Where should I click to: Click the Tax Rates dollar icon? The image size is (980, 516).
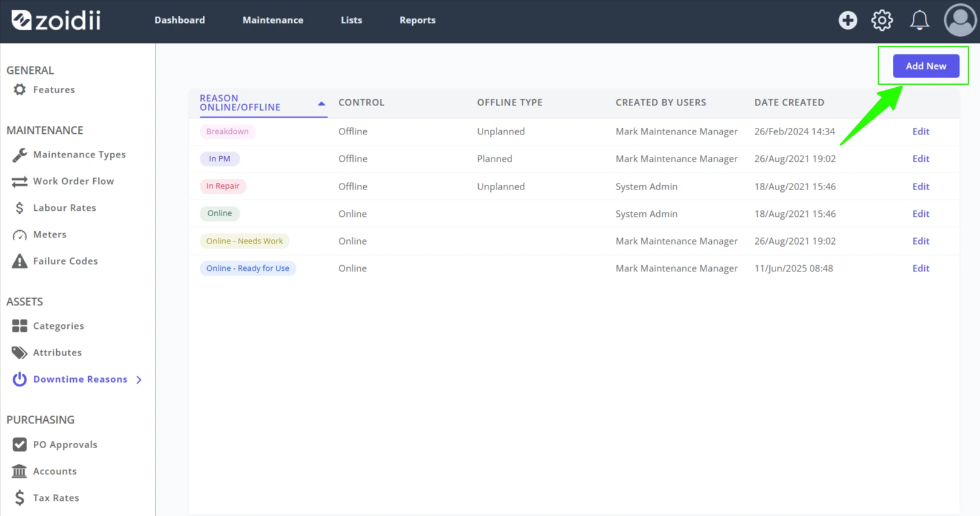[x=19, y=498]
